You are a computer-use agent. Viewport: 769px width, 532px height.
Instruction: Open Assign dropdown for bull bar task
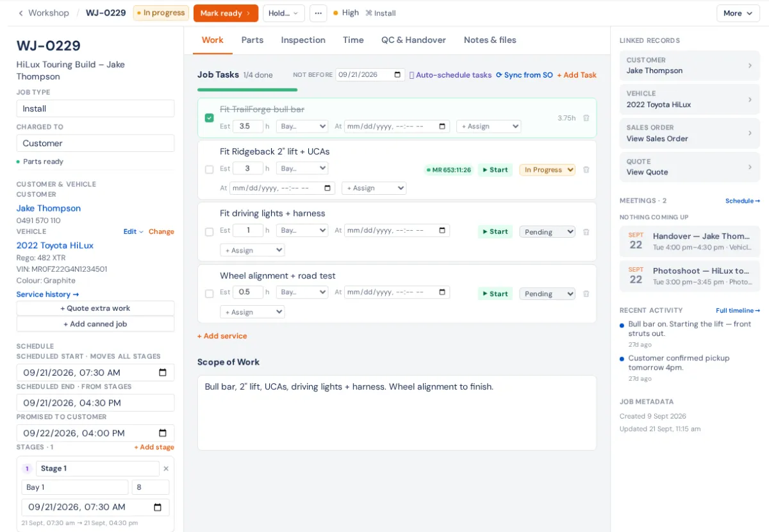(x=488, y=126)
